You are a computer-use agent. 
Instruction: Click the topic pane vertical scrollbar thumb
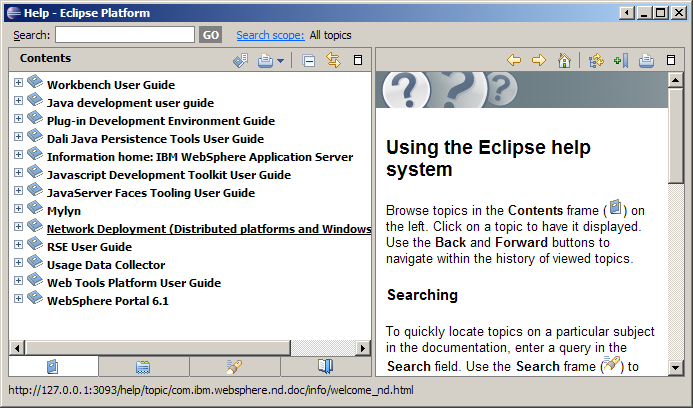(676, 136)
